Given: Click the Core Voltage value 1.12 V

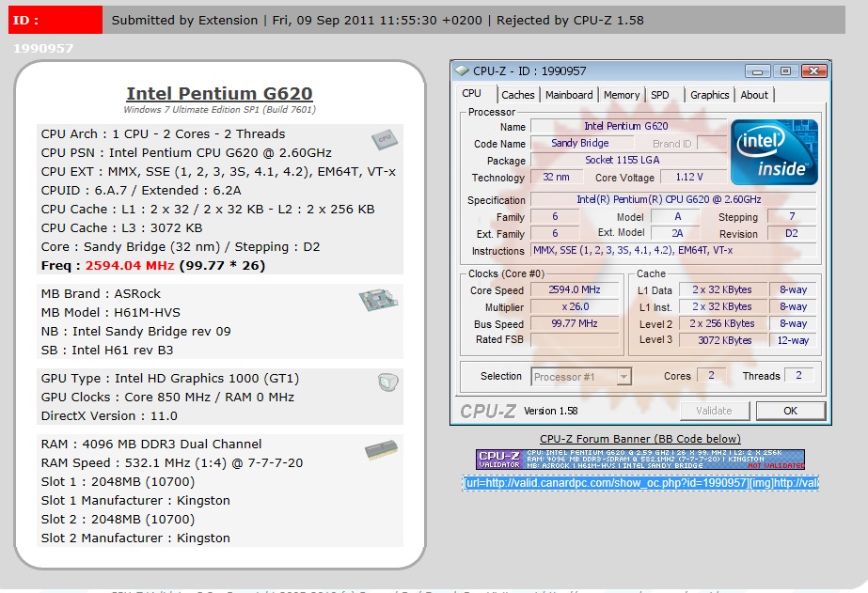Looking at the screenshot, I should point(692,177).
